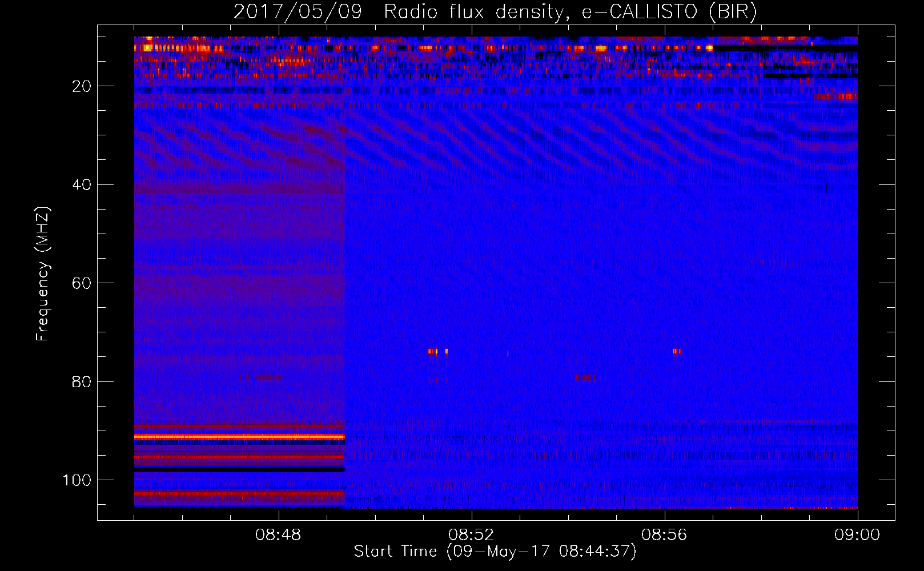Viewport: 924px width, 571px height.
Task: Click the 09:00 time tick label
Action: [x=857, y=535]
